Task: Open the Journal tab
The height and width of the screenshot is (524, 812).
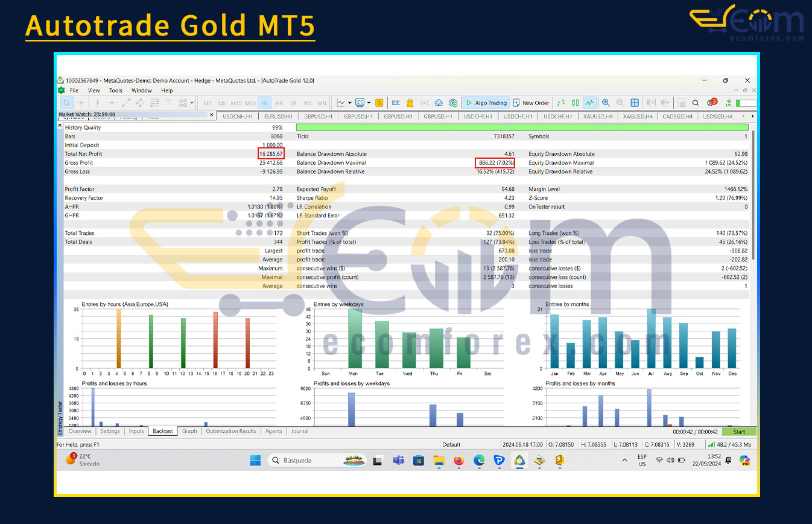Action: [299, 431]
